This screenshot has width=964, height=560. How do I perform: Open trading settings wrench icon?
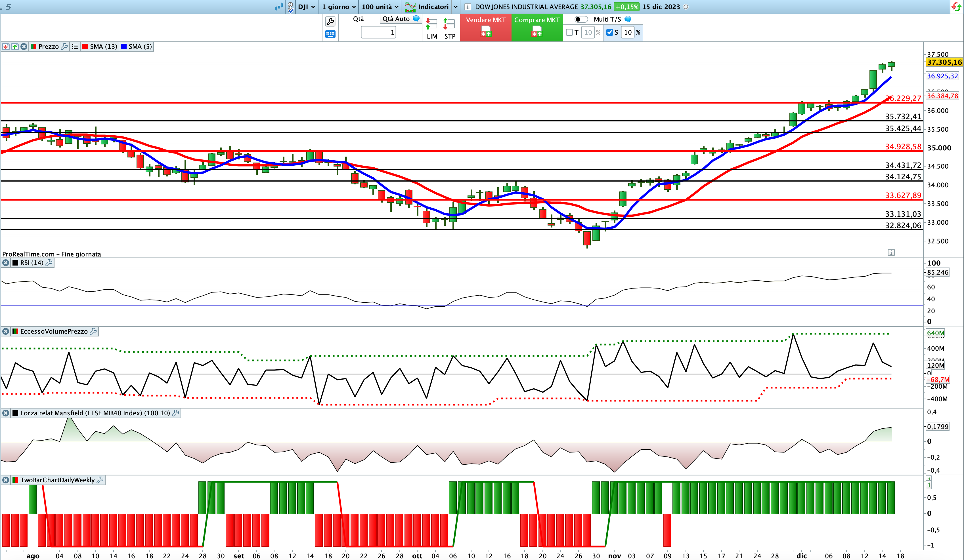coord(330,21)
